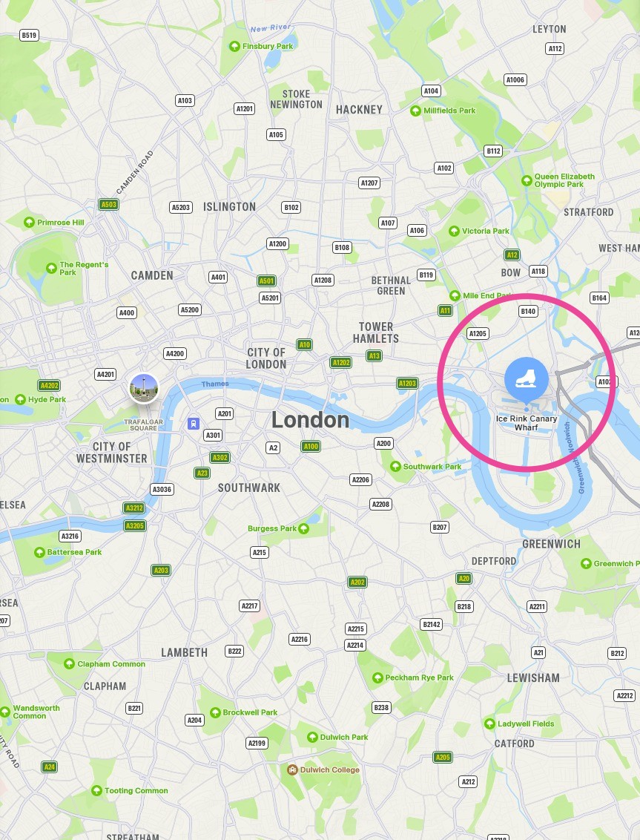The height and width of the screenshot is (840, 640).
Task: Select the Millfields Park marker icon
Action: [415, 111]
